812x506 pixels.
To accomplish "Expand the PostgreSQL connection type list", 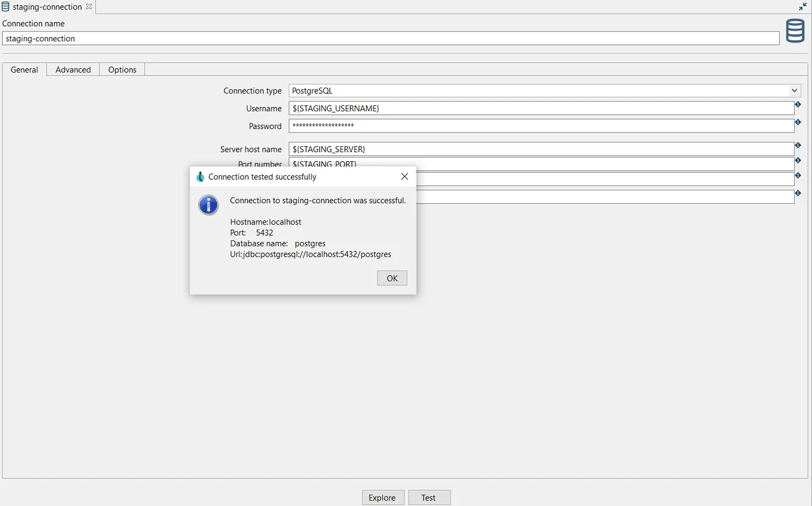I will (x=794, y=90).
